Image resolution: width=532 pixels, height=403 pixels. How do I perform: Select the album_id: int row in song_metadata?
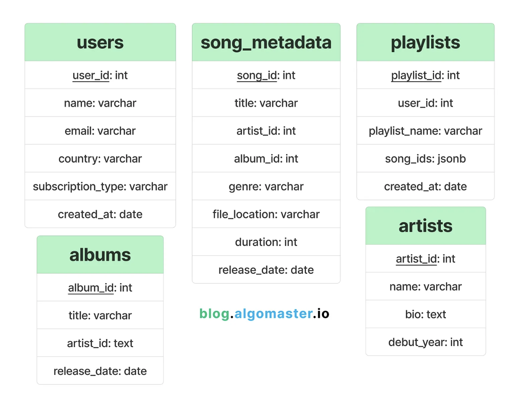(x=266, y=159)
